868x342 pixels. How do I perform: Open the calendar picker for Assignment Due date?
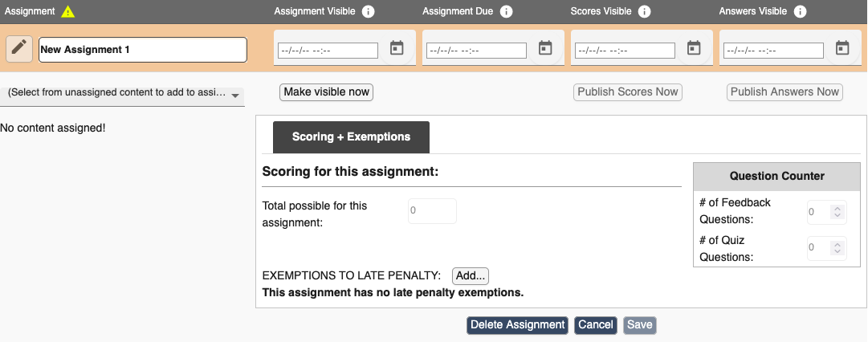pos(545,48)
